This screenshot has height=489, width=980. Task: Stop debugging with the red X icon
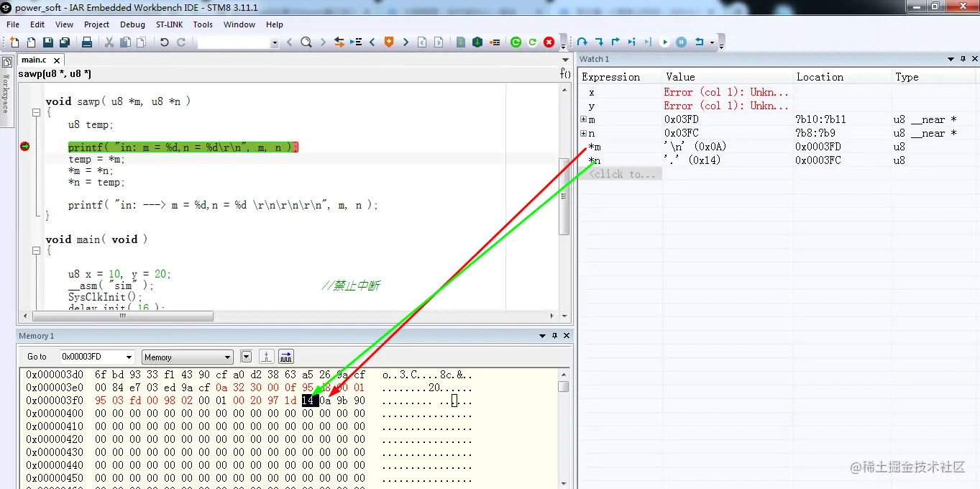pyautogui.click(x=549, y=42)
